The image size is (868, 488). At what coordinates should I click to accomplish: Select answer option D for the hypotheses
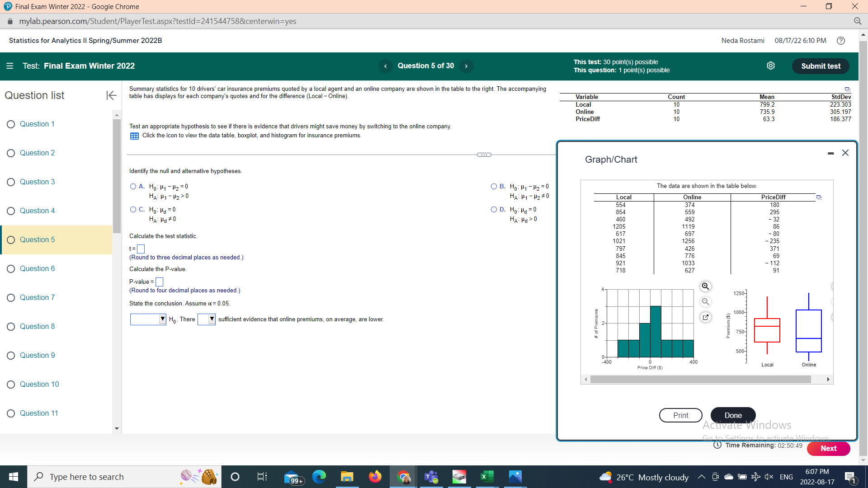494,210
